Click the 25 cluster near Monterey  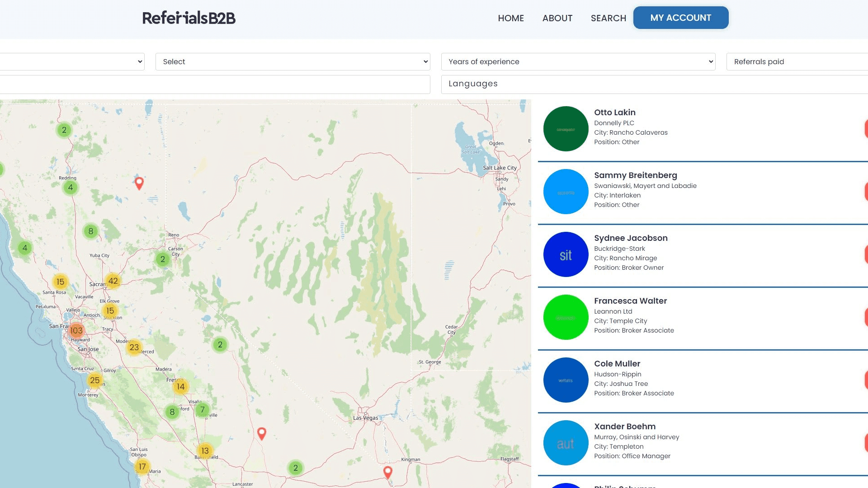pyautogui.click(x=95, y=380)
